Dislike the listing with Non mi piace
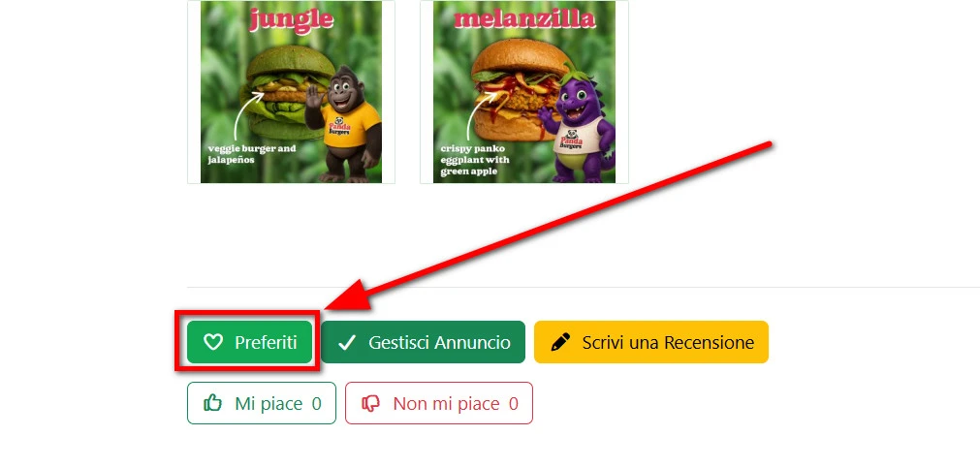The height and width of the screenshot is (467, 980). click(439, 403)
